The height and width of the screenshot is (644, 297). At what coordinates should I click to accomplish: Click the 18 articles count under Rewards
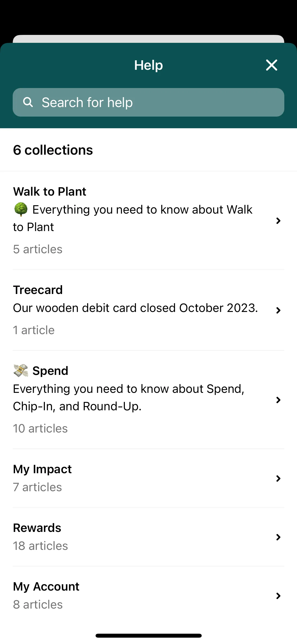pos(40,546)
